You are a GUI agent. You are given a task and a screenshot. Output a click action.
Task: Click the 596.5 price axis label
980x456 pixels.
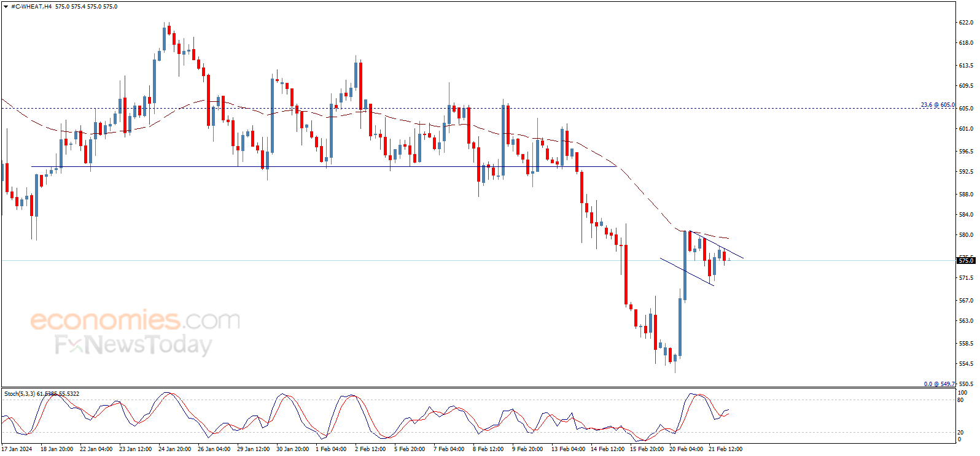(x=966, y=152)
